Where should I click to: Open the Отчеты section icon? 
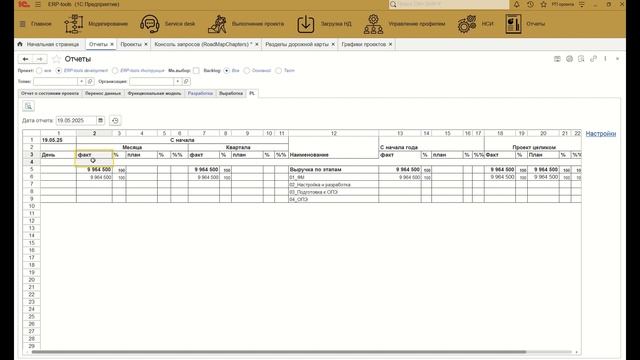[513, 24]
